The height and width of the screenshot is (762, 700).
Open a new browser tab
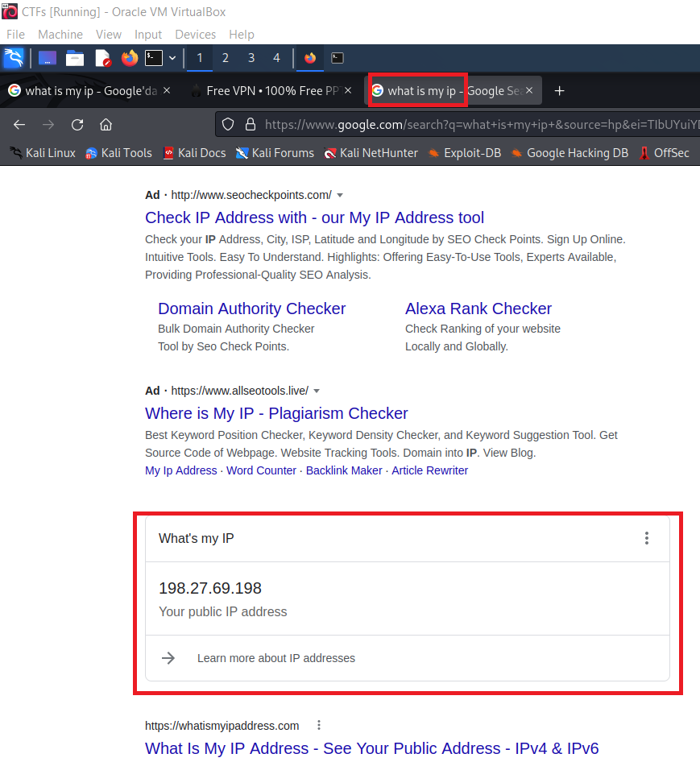(560, 91)
